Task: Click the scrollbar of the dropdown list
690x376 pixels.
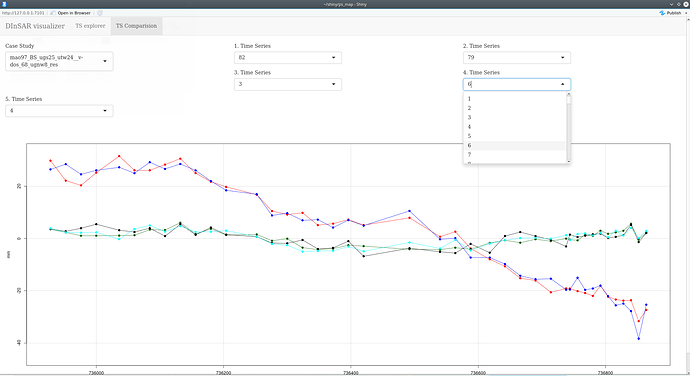Action: [569, 128]
